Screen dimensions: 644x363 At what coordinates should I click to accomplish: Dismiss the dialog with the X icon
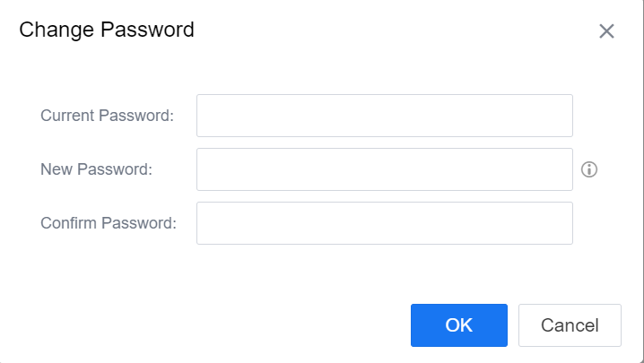[606, 31]
